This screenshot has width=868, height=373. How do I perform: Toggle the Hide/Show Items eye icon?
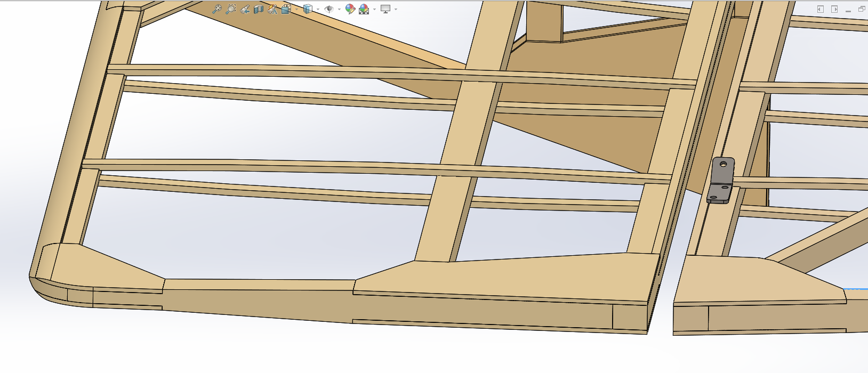(x=329, y=9)
